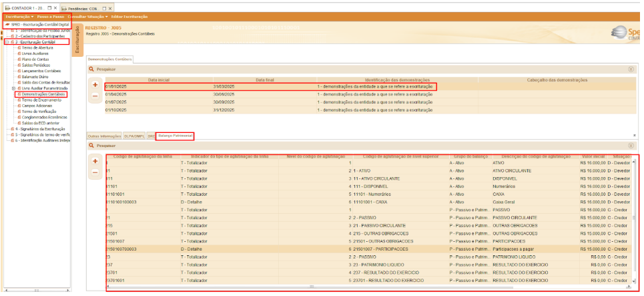Open Termo de Encerramento in the tree
The height and width of the screenshot is (296, 644).
40,100
